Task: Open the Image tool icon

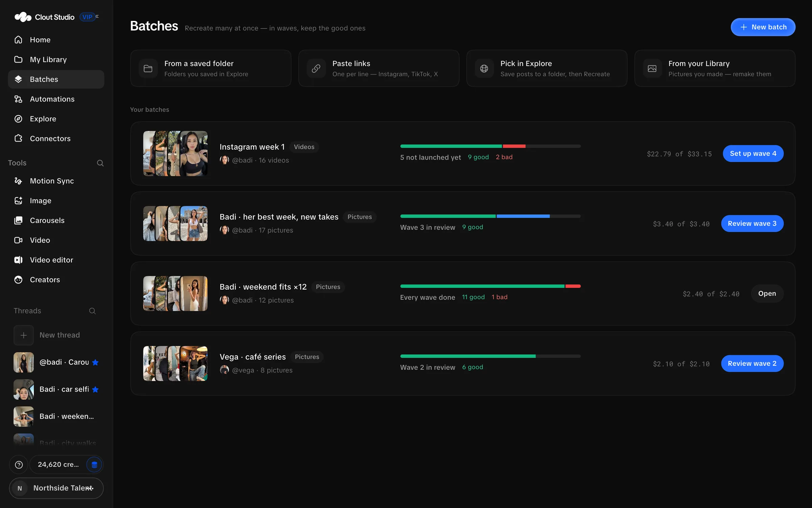Action: pyautogui.click(x=18, y=200)
